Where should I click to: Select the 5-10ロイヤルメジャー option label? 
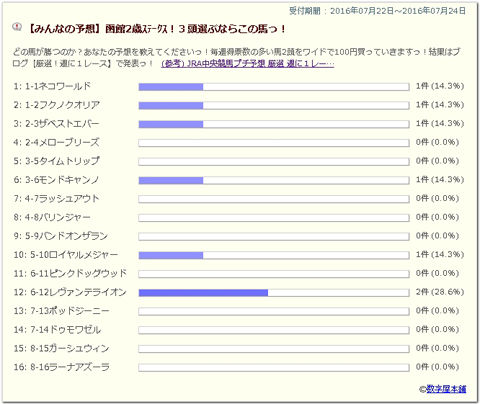tap(66, 255)
